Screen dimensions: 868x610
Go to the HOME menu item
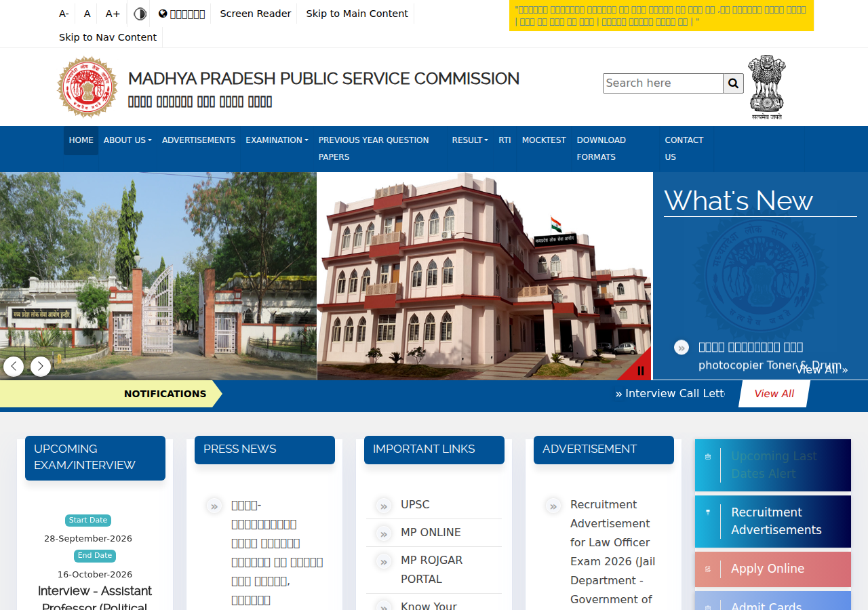coord(81,140)
